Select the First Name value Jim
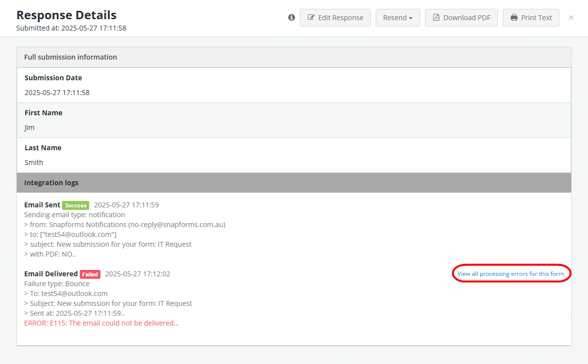588x364 pixels. pyautogui.click(x=30, y=128)
